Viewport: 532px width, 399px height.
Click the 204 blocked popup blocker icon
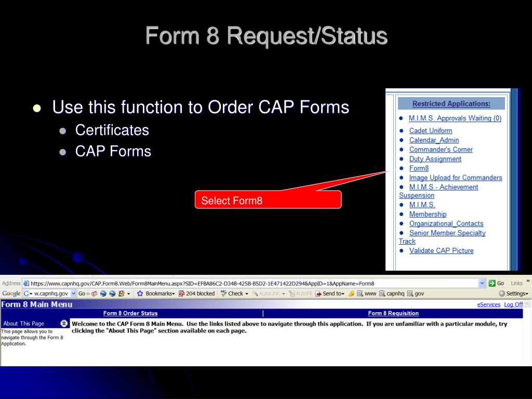(x=181, y=294)
